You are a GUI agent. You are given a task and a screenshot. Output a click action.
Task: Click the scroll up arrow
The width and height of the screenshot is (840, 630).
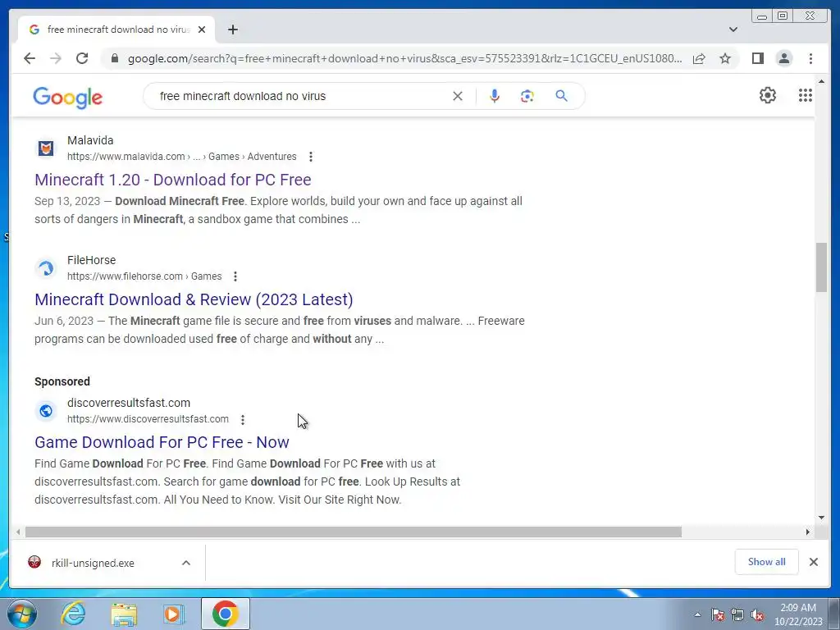pyautogui.click(x=821, y=81)
